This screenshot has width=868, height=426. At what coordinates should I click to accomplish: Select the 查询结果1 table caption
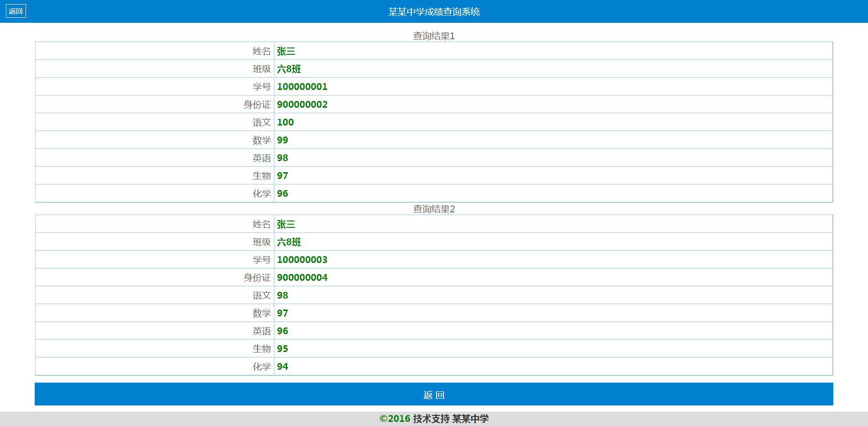(x=434, y=36)
